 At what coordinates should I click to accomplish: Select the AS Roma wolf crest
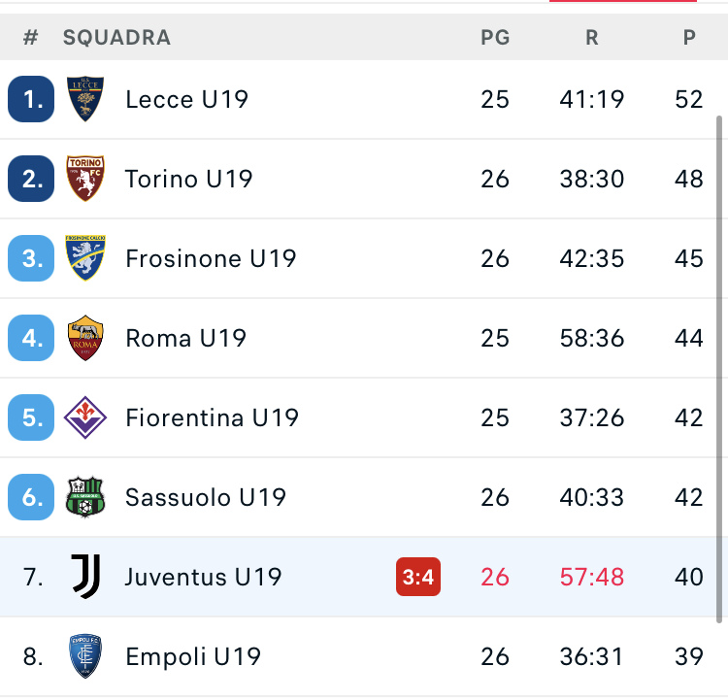point(85,338)
